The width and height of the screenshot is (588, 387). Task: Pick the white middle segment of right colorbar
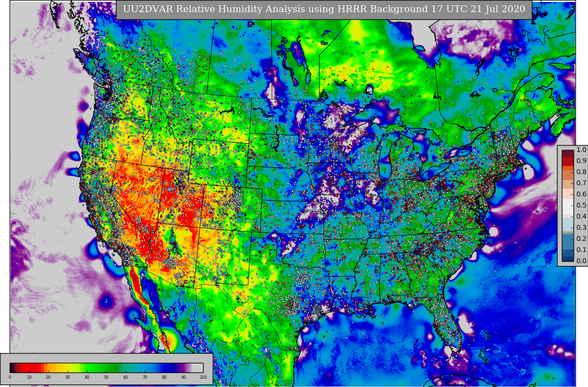(568, 207)
